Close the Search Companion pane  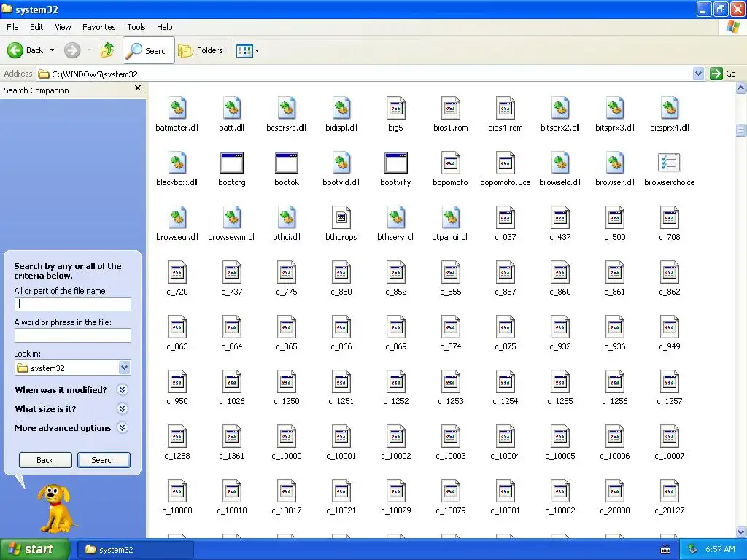(138, 88)
